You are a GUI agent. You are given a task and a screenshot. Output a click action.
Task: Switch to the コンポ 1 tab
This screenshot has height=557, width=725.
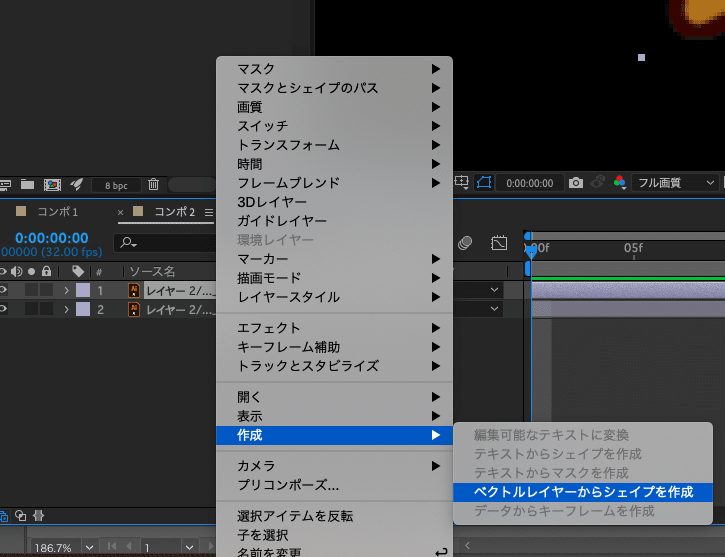[57, 212]
